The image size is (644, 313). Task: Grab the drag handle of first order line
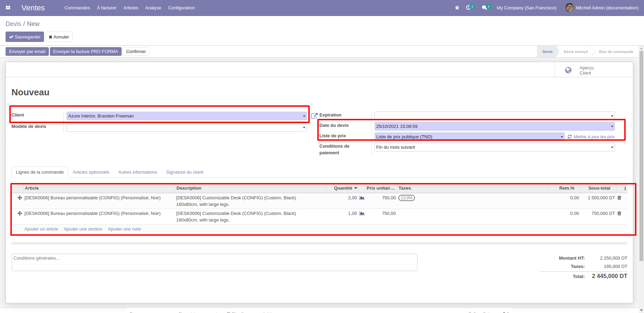[20, 198]
